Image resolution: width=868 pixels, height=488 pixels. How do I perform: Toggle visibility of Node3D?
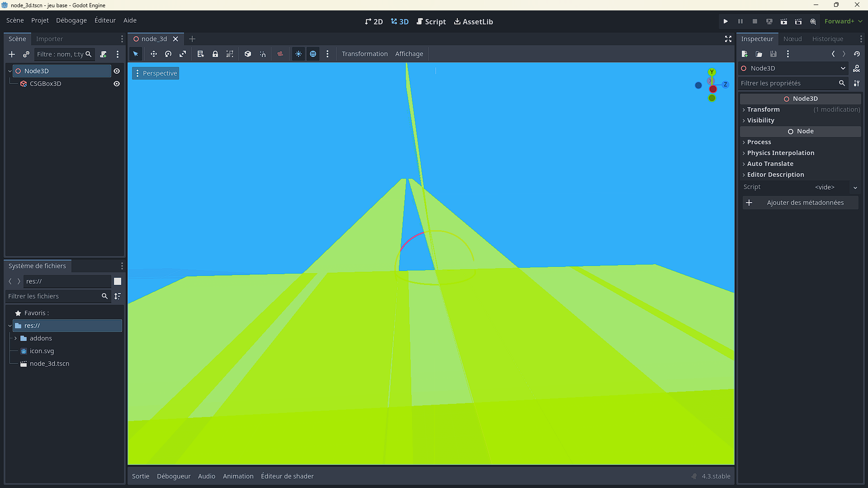pos(117,71)
